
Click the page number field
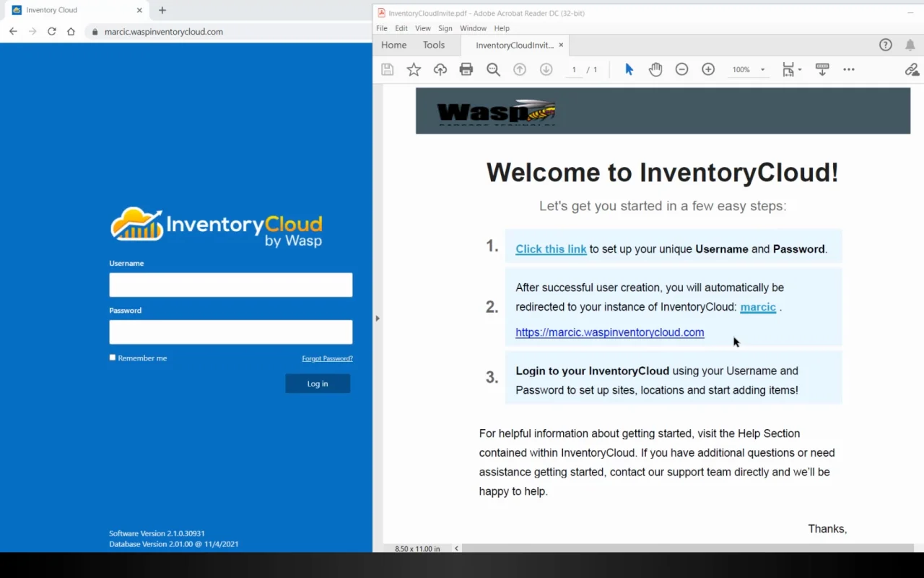[x=574, y=69]
